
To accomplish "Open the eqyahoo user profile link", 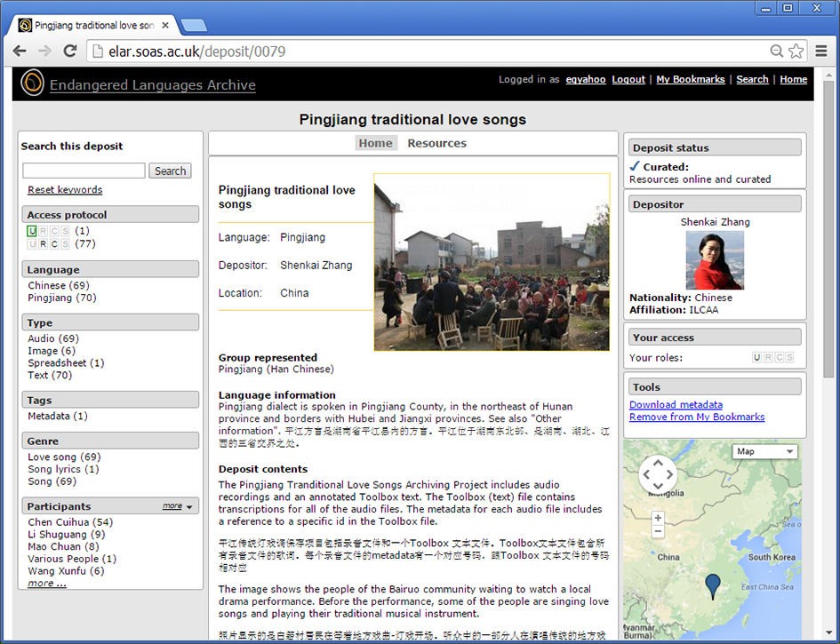I will coord(586,79).
